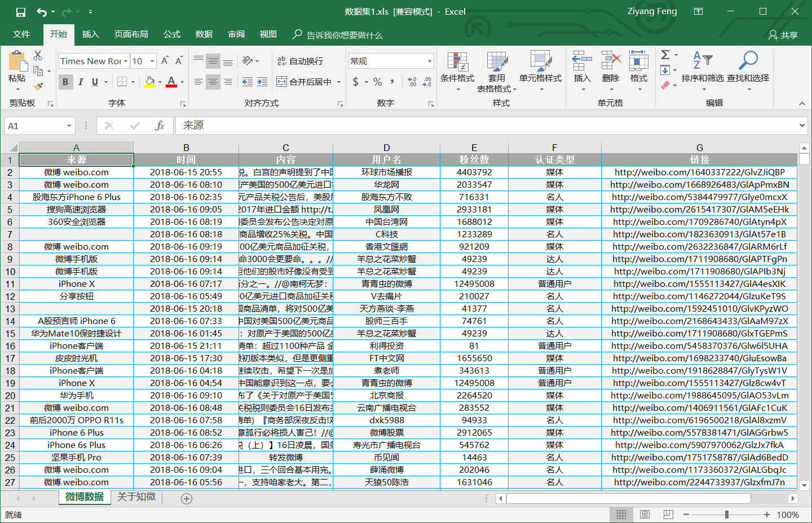Image resolution: width=812 pixels, height=523 pixels.
Task: Open the Tell me (告诉我你想要做什么) search
Action: coord(338,35)
